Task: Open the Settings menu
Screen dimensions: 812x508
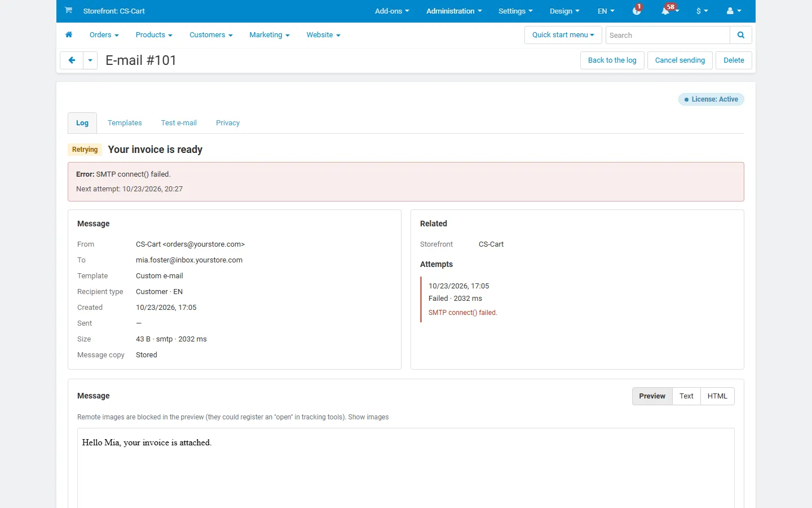Action: click(x=515, y=11)
